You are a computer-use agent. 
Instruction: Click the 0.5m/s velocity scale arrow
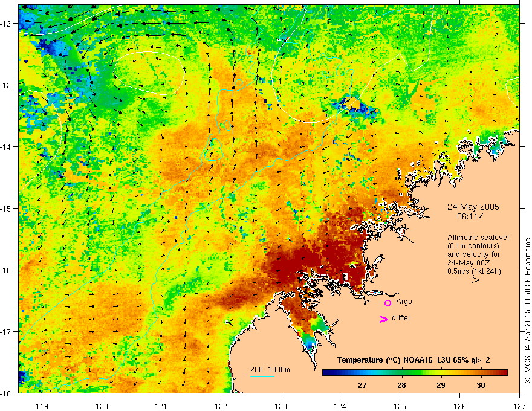point(467,280)
